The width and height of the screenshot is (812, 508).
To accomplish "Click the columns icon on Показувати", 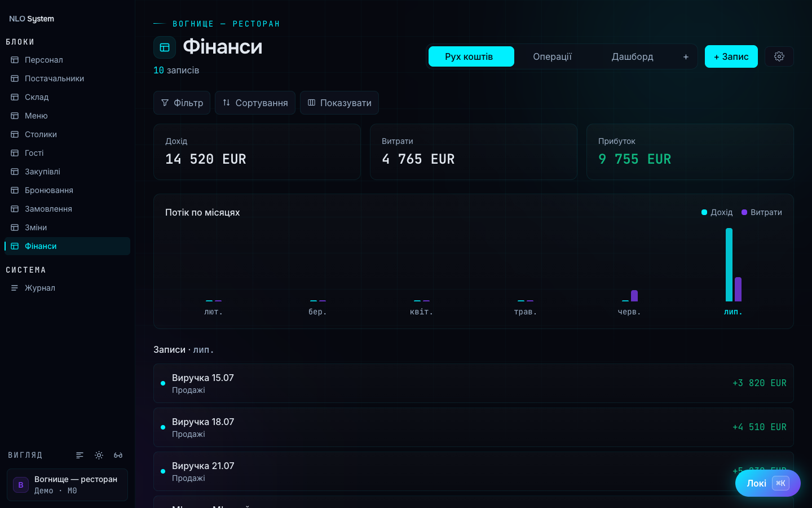I will (311, 103).
